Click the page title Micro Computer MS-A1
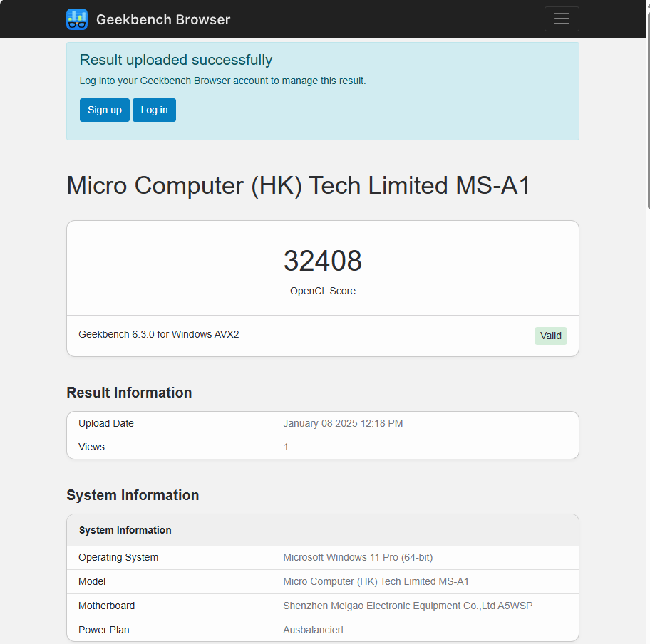650x644 pixels. click(299, 185)
